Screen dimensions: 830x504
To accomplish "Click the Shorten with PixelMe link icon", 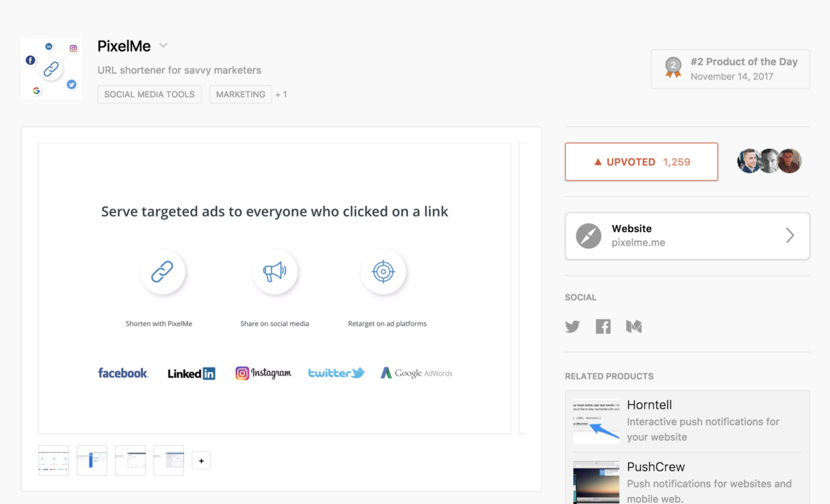I will pos(162,272).
